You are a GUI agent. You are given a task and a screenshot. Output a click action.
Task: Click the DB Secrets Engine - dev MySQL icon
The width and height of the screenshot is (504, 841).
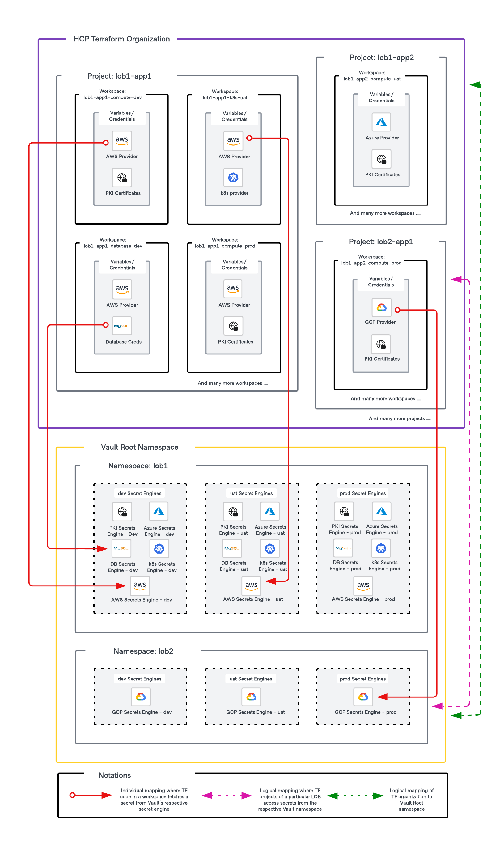[121, 548]
